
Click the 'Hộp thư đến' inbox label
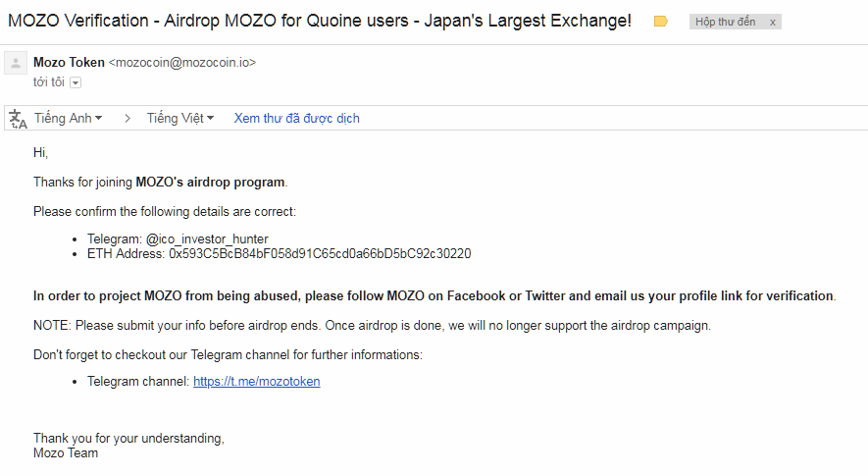pos(726,22)
